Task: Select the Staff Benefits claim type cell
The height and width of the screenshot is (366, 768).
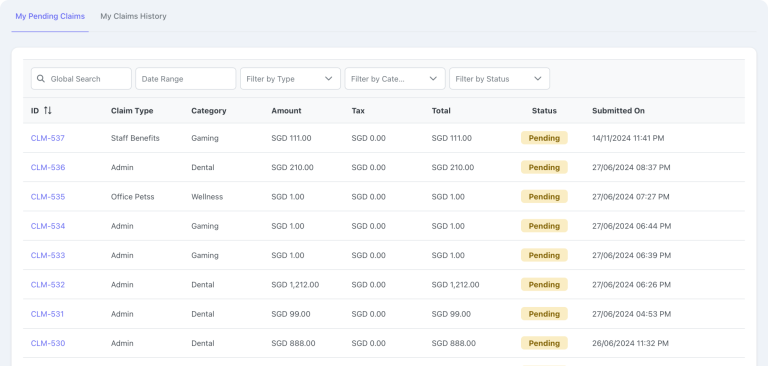Action: [x=135, y=138]
